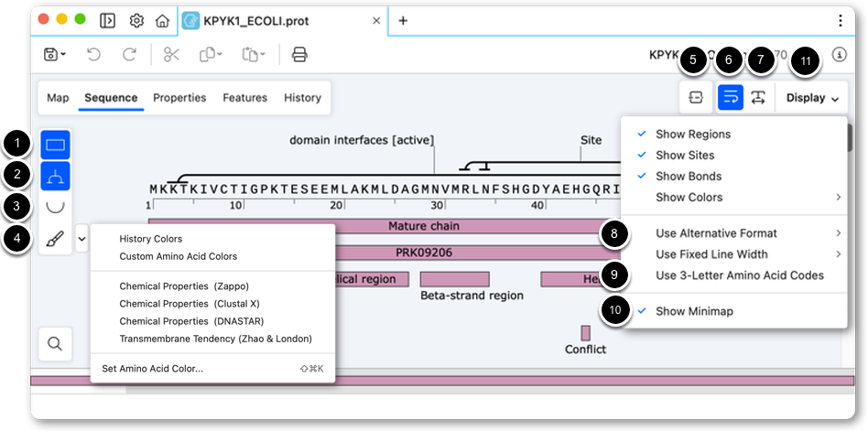Toggle the show bonds curve icon
The image size is (868, 431).
(x=55, y=207)
